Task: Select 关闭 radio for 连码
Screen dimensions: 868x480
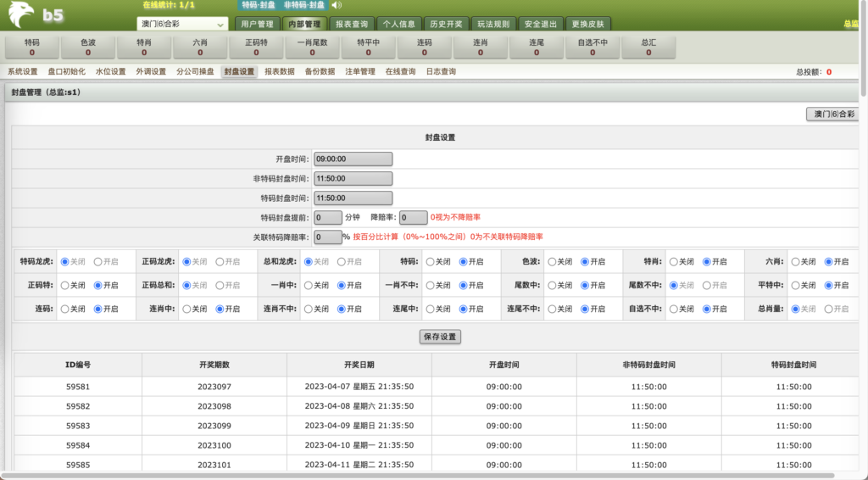Action: [x=64, y=309]
